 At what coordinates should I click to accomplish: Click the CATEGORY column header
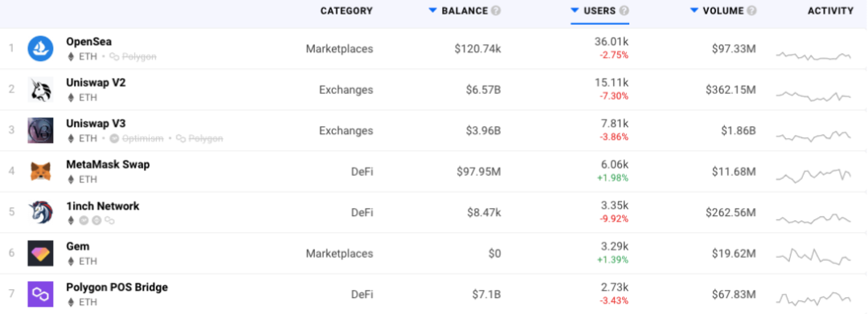[346, 10]
